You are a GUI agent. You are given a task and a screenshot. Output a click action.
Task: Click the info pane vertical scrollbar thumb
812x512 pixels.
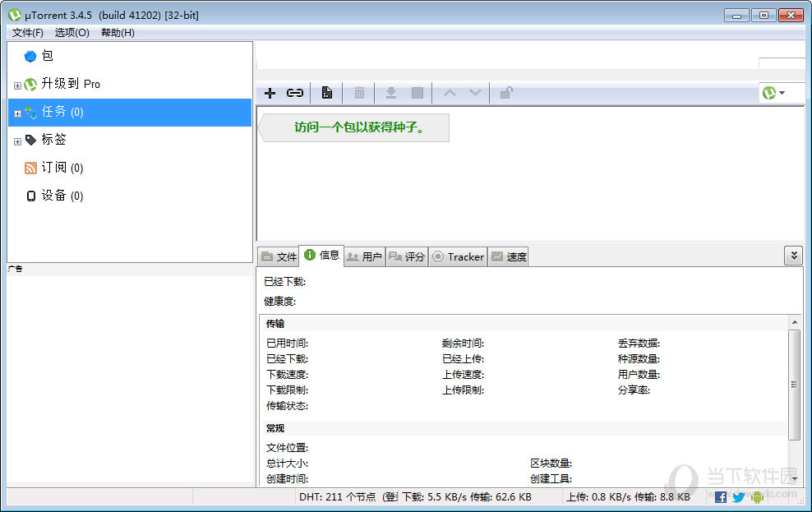pyautogui.click(x=795, y=385)
